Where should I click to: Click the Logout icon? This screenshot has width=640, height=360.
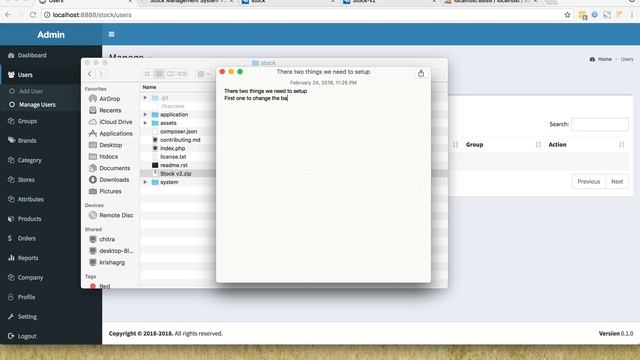(11, 336)
